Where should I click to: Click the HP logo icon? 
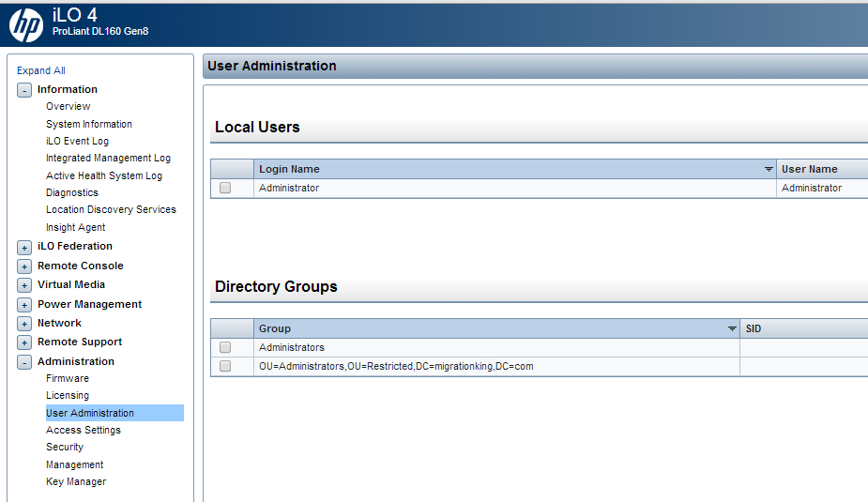(26, 25)
